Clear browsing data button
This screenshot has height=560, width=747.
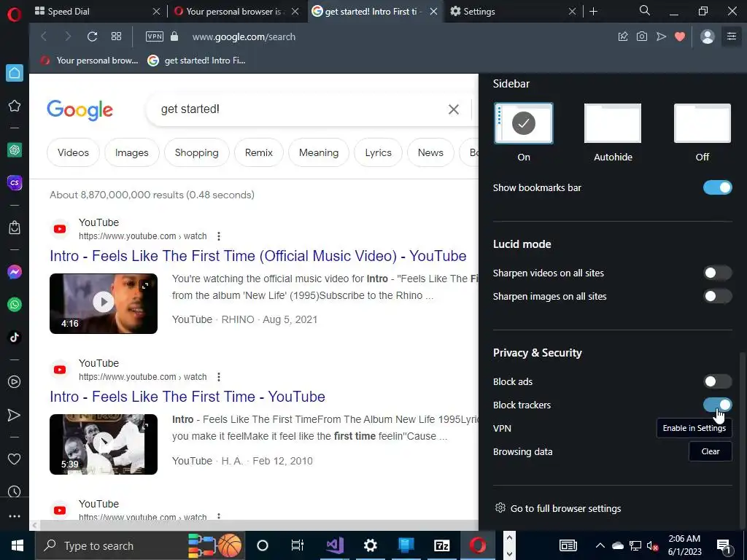point(711,451)
